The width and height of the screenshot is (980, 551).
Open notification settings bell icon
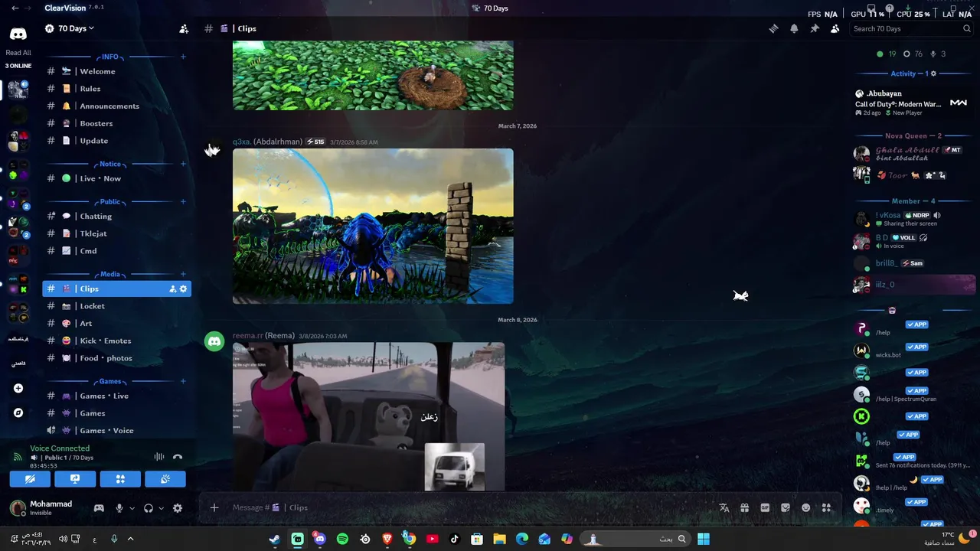(794, 28)
